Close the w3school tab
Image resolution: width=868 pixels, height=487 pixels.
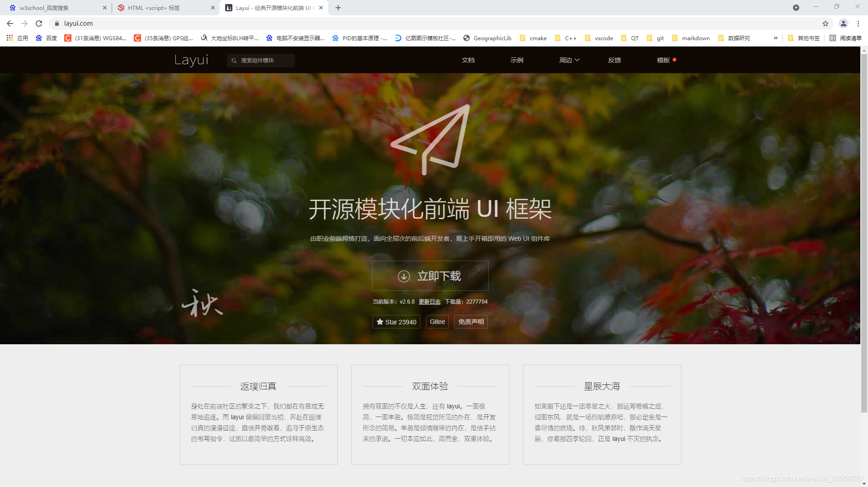tap(105, 8)
